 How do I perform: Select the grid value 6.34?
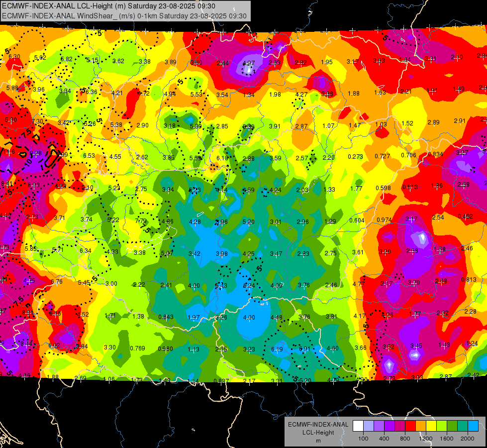tap(86, 251)
